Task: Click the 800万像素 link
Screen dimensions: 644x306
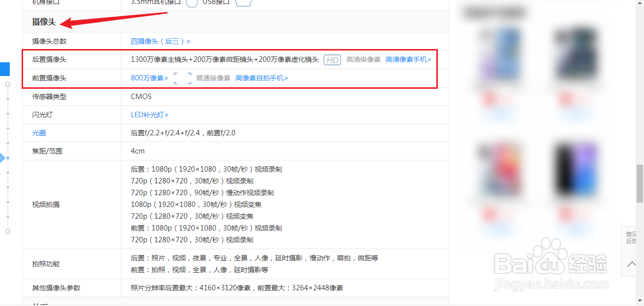Action: pos(150,78)
